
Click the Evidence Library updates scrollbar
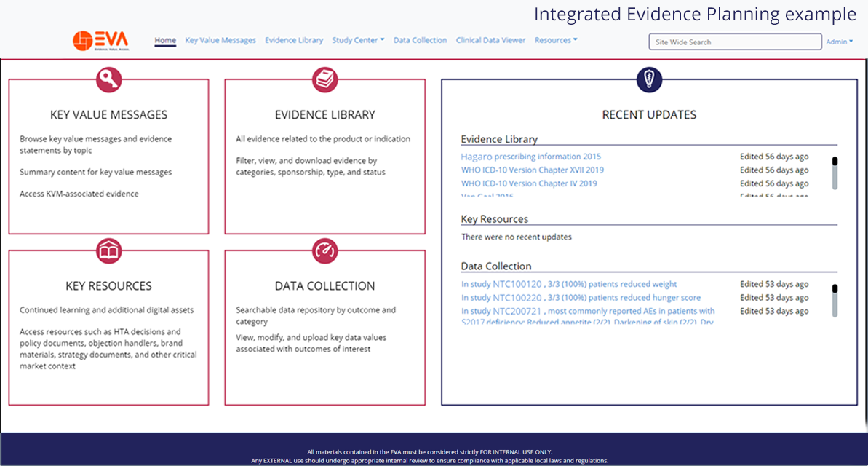coord(835,173)
